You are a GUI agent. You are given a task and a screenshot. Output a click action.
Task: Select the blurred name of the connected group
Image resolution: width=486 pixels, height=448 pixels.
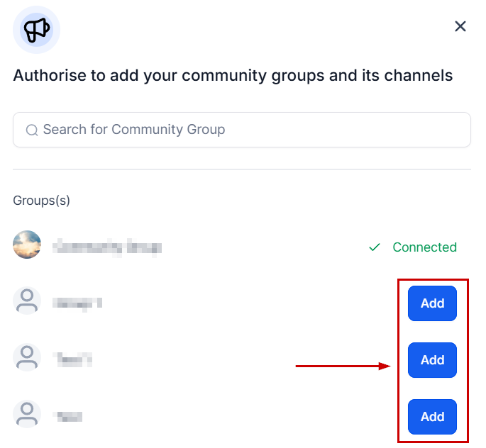[108, 247]
